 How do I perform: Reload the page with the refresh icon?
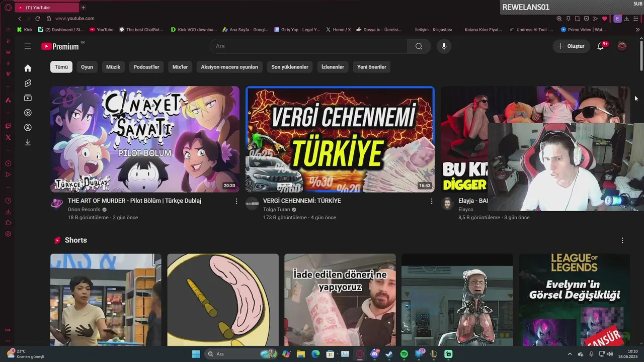pos(37,19)
